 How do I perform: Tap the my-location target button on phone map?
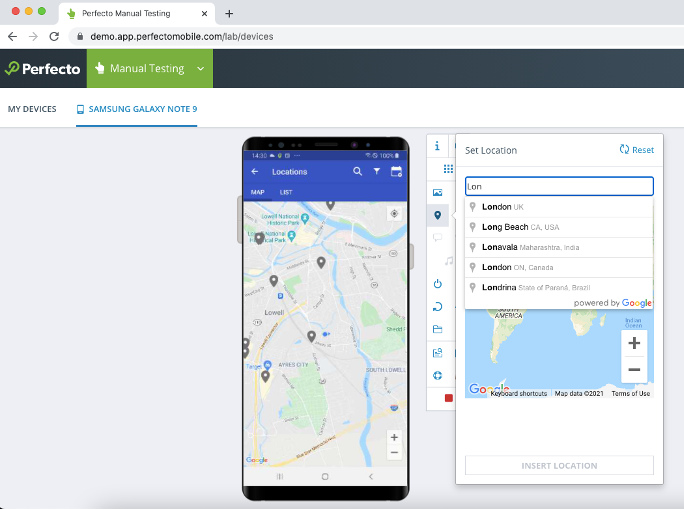click(394, 214)
